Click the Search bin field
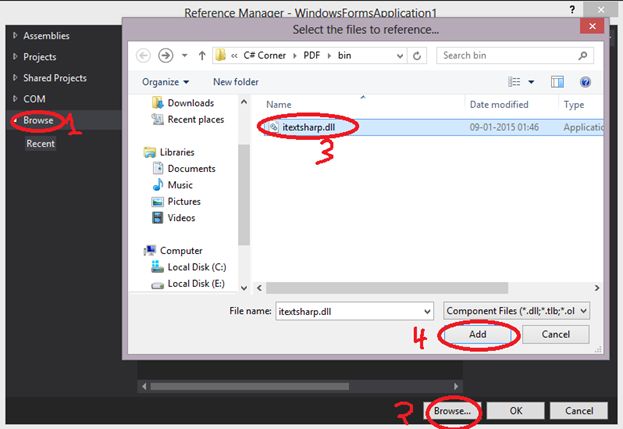This screenshot has height=429, width=623. pyautogui.click(x=515, y=56)
